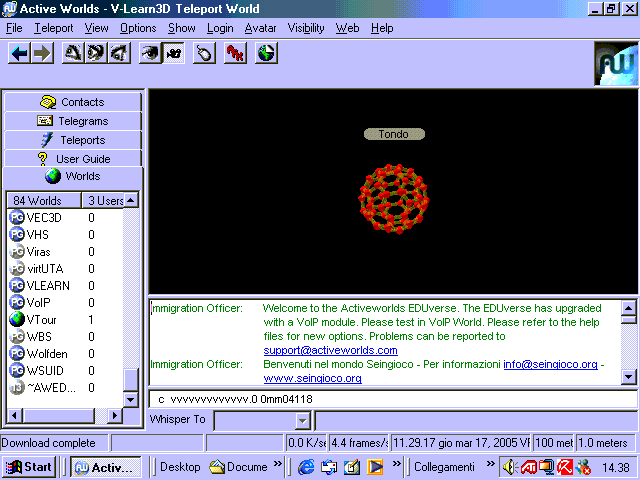Image resolution: width=640 pixels, height=480 pixels.
Task: Click Active Worlds taskbar button
Action: (x=106, y=467)
